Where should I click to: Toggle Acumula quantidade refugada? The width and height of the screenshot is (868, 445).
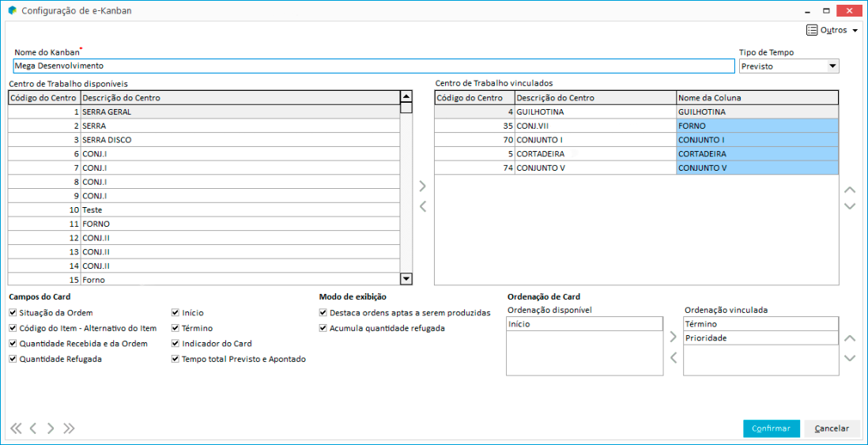pyautogui.click(x=323, y=328)
